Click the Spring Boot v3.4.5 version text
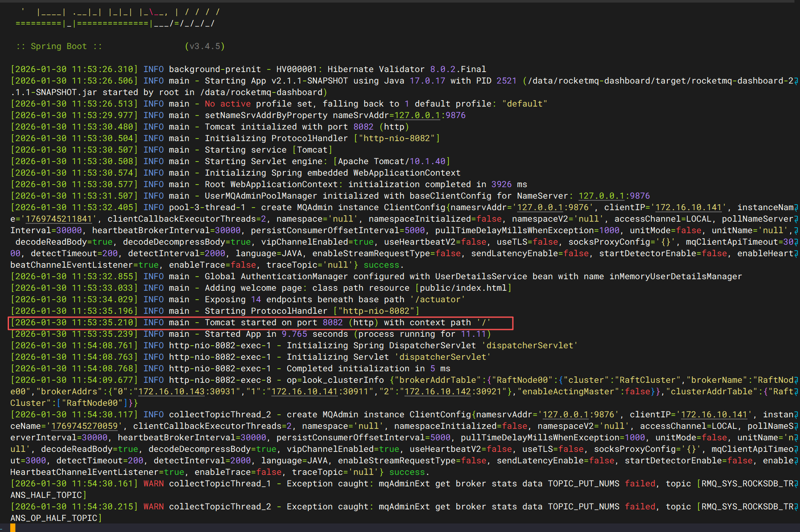Image resolution: width=800 pixels, height=532 pixels. pos(205,46)
